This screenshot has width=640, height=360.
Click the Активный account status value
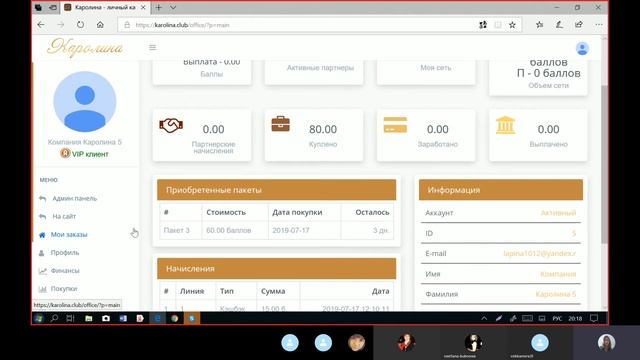pyautogui.click(x=558, y=213)
